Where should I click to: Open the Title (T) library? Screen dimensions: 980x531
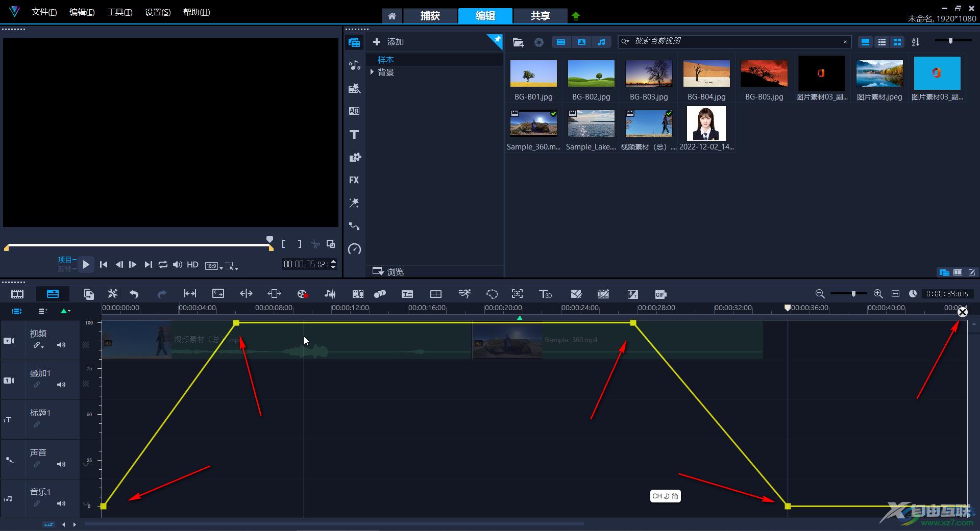(x=354, y=134)
